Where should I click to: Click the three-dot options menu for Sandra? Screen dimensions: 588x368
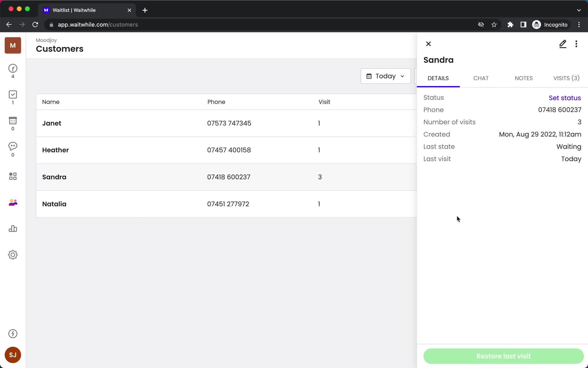(x=576, y=44)
